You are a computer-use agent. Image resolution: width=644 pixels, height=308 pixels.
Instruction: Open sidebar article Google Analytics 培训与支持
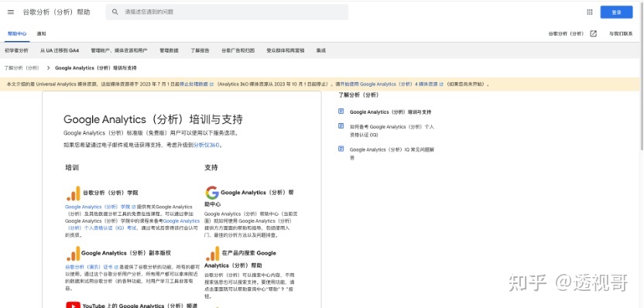(390, 111)
